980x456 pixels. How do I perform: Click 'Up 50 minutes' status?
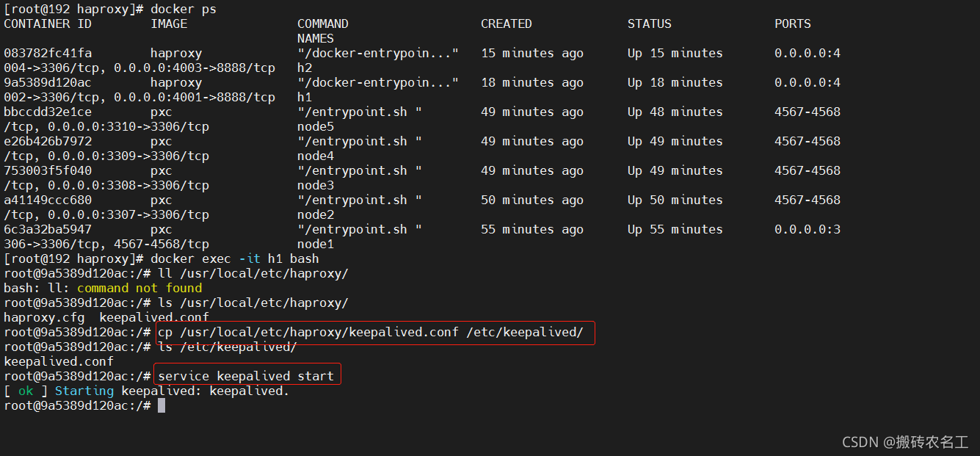pos(675,200)
